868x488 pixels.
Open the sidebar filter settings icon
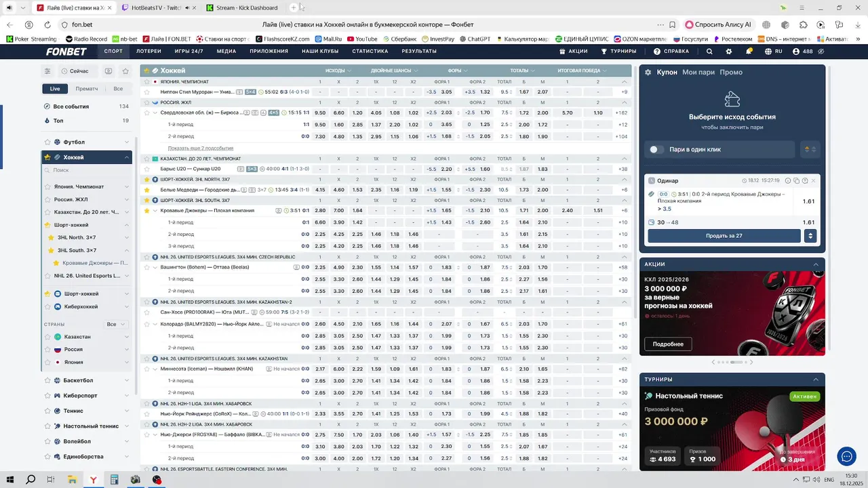(x=47, y=71)
